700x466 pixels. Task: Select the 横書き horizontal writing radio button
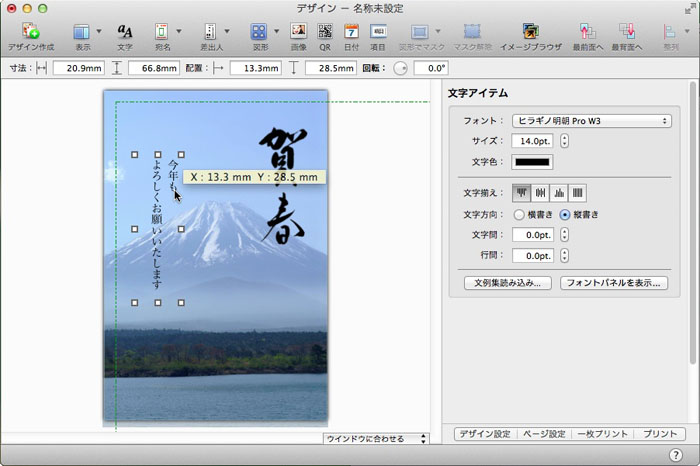518,214
